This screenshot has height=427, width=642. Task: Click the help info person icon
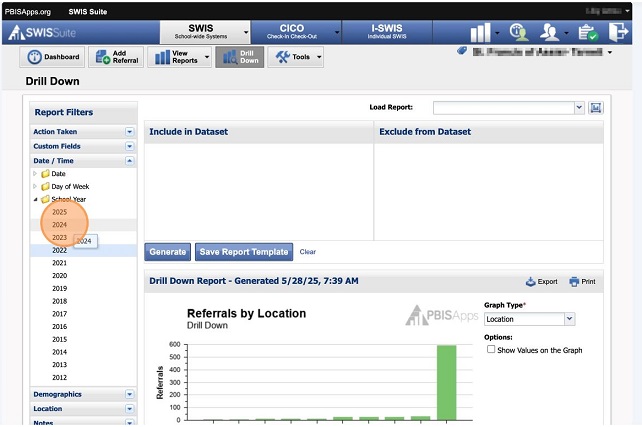coord(519,32)
